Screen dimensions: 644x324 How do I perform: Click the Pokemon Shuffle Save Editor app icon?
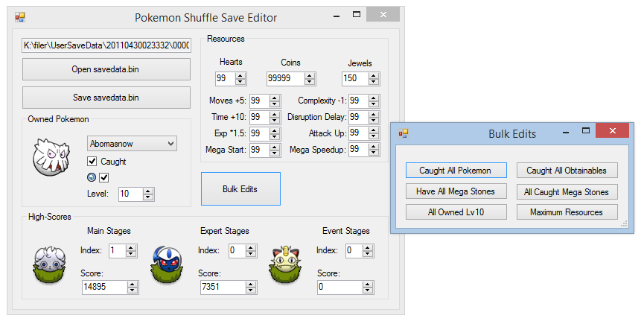tap(20, 17)
